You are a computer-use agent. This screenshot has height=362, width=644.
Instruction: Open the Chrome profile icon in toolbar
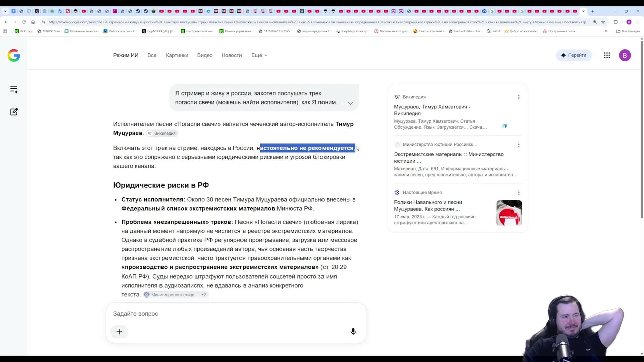(x=629, y=22)
